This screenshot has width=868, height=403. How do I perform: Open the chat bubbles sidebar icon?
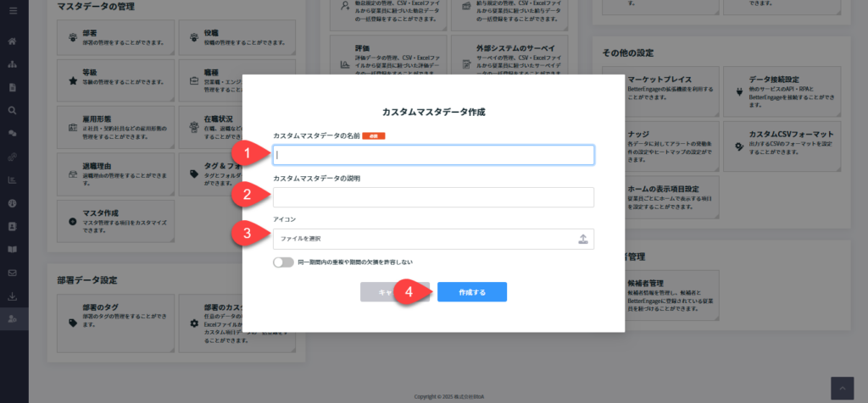[13, 133]
